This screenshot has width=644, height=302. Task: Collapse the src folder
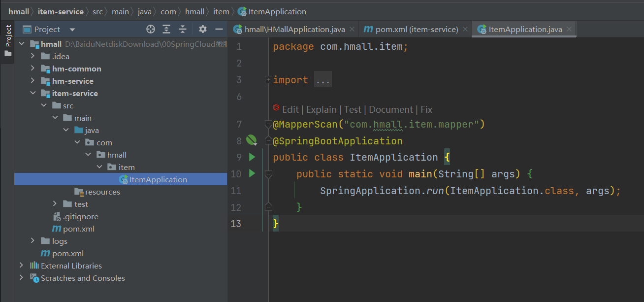(x=44, y=105)
